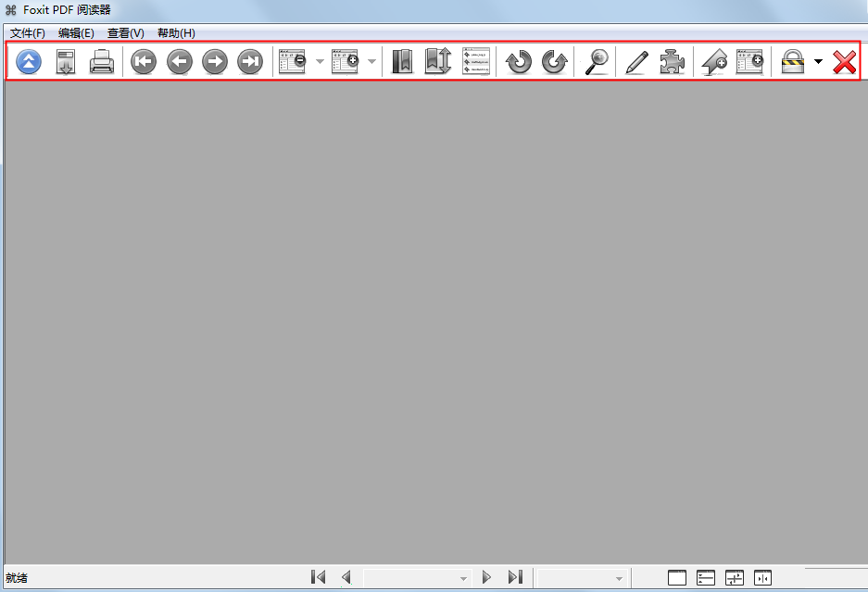Click the outline list page icon

pos(476,61)
